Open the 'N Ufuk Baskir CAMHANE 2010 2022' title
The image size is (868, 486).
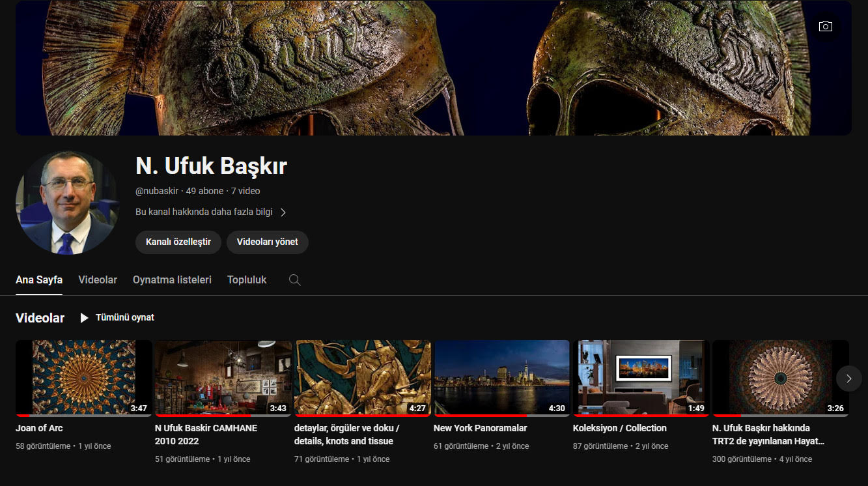206,435
